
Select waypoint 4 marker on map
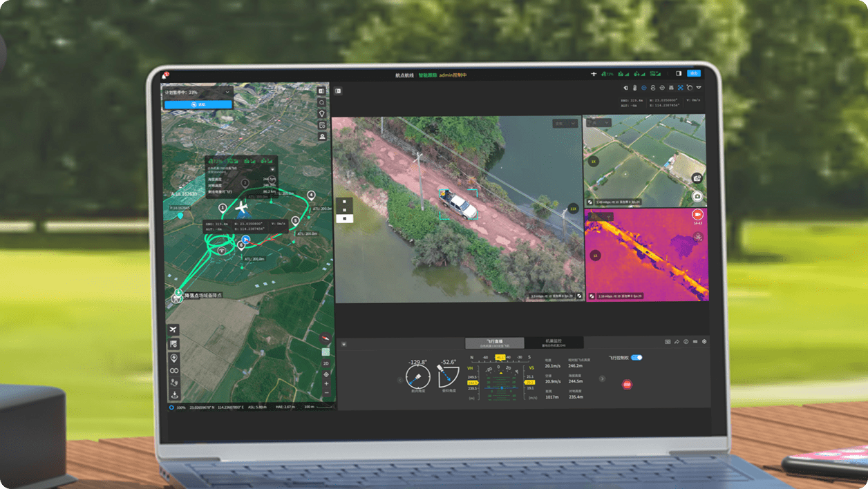click(x=311, y=195)
